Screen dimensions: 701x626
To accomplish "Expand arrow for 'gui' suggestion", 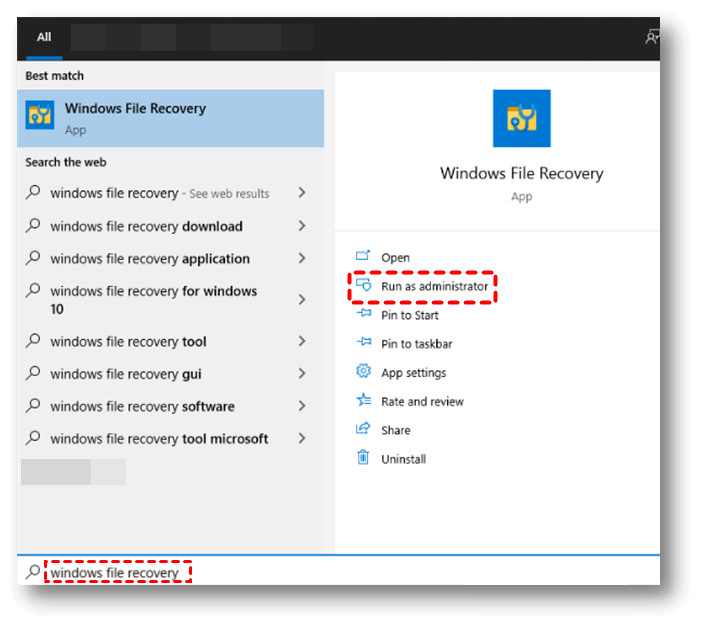I will [x=302, y=373].
